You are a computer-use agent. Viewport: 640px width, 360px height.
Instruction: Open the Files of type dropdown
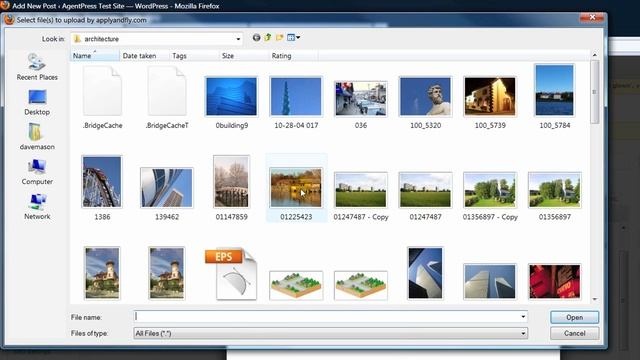330,333
